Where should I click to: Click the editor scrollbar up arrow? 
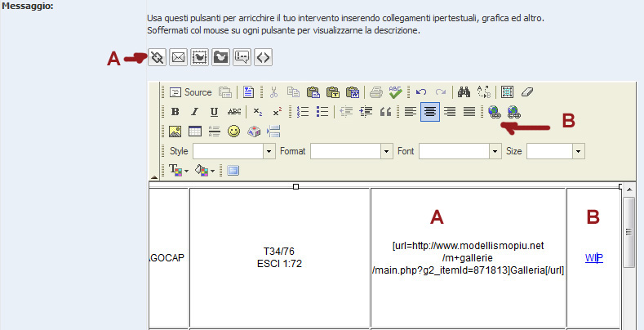628,189
